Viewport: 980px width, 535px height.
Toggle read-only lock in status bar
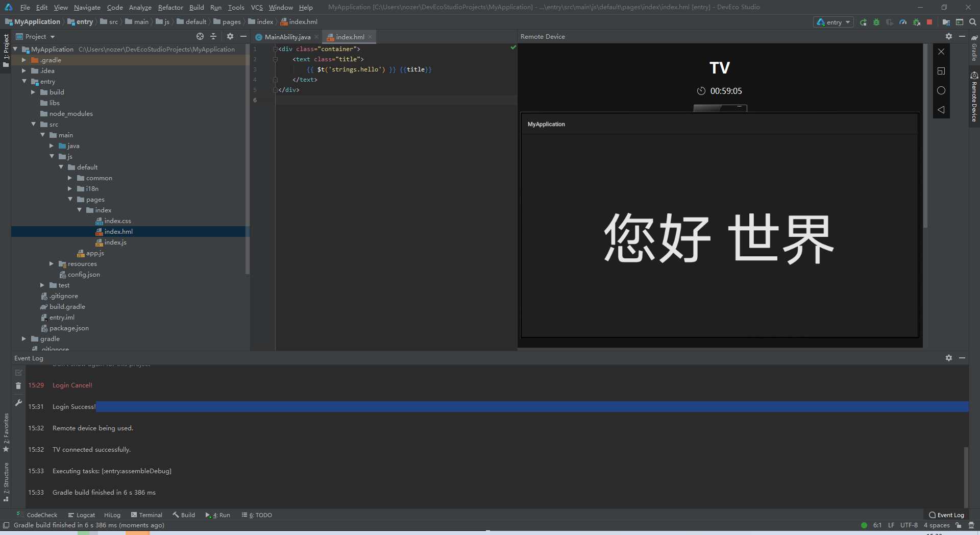pos(959,525)
